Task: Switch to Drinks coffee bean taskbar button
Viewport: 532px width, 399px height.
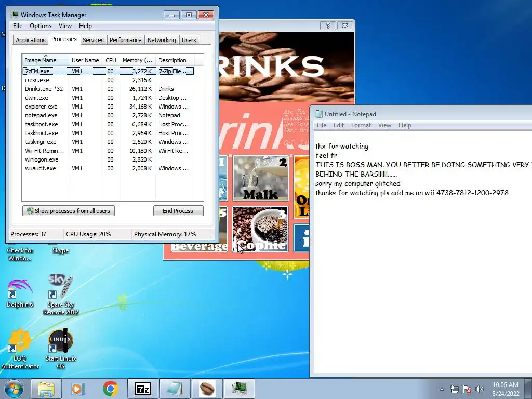Action: click(x=207, y=389)
